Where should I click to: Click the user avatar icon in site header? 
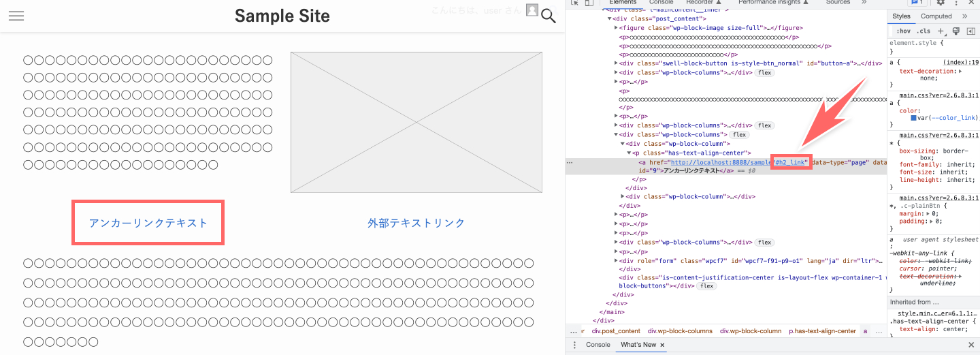[x=532, y=11]
